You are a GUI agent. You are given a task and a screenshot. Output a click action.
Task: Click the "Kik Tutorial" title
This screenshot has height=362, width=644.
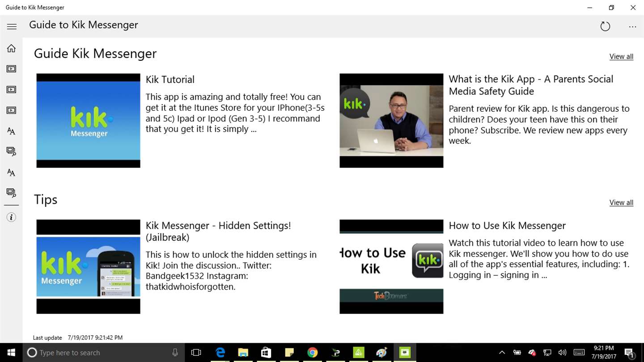170,80
